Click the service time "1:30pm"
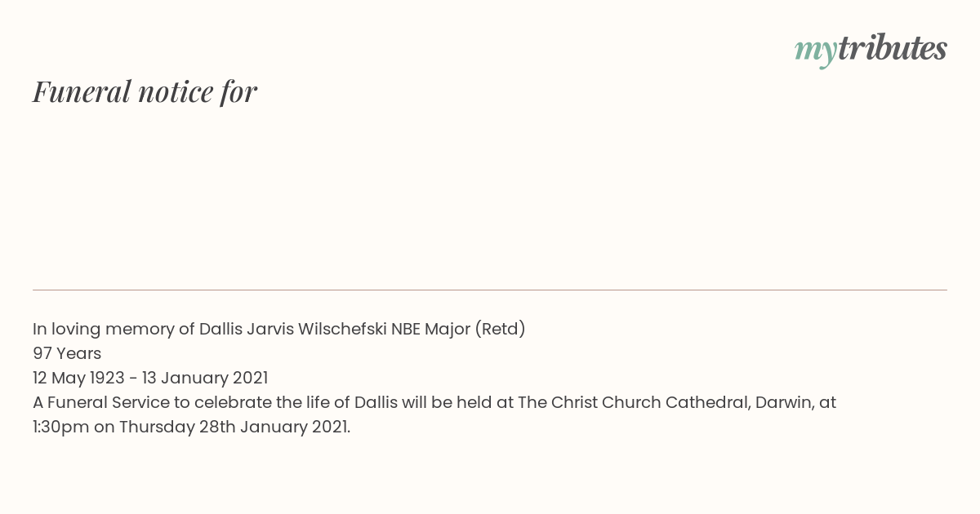The height and width of the screenshot is (514, 980). (61, 427)
